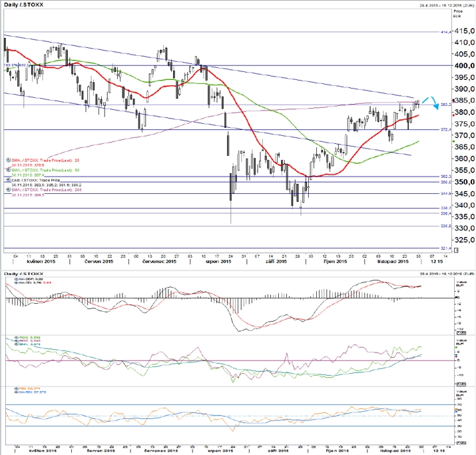Click the srpen 2015 month on time axis
476x455 pixels.
click(218, 261)
